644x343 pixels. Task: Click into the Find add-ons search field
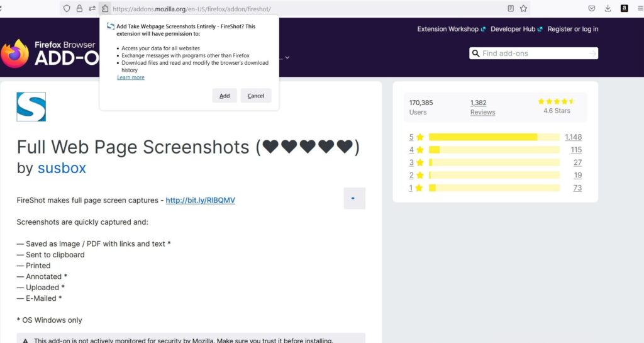click(x=533, y=53)
